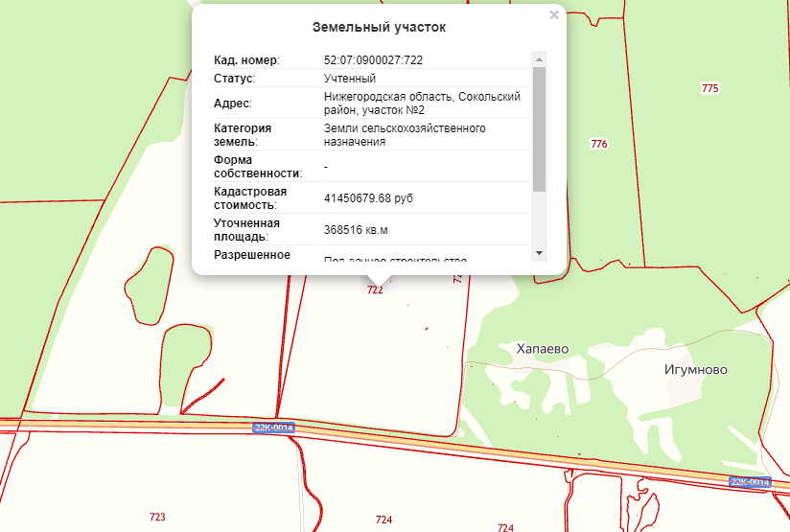Image resolution: width=790 pixels, height=532 pixels.
Task: Click parcel label 722 below the popup
Action: [x=375, y=289]
